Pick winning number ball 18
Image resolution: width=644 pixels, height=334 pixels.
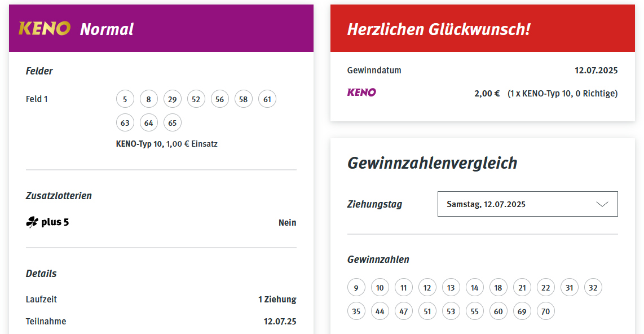(x=498, y=288)
